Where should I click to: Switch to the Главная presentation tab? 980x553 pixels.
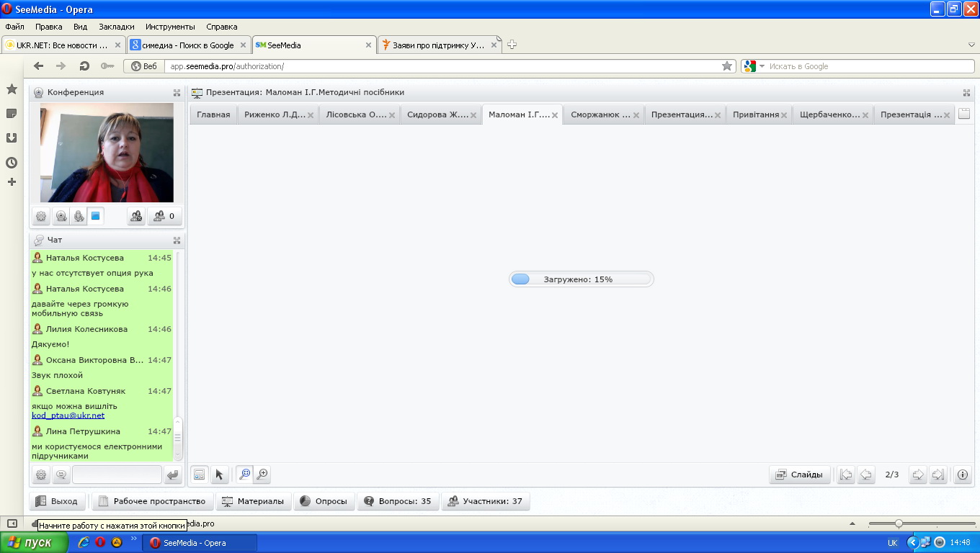pos(213,114)
